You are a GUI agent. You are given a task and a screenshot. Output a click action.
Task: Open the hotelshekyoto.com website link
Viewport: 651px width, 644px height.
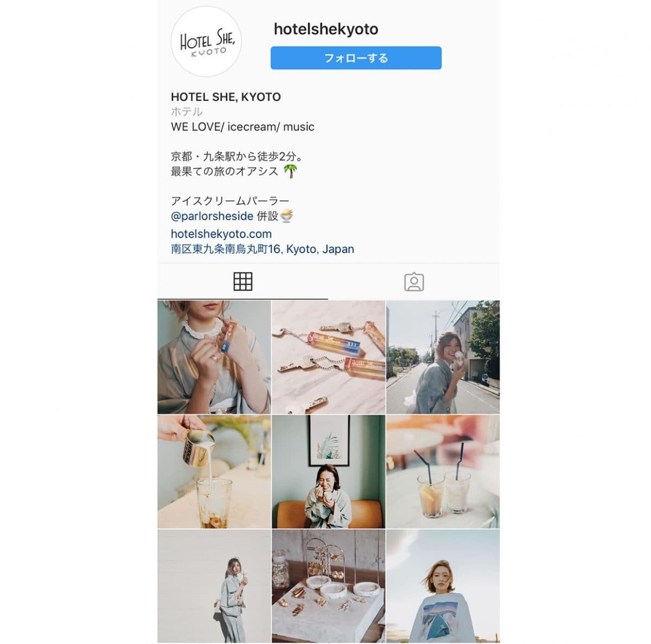[221, 234]
